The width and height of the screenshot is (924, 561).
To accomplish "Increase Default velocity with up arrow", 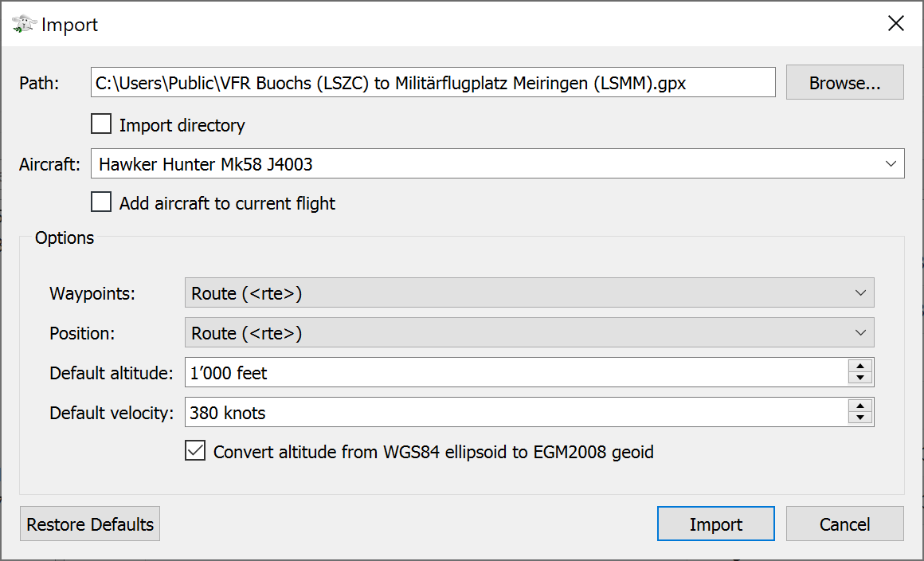I will tap(860, 406).
